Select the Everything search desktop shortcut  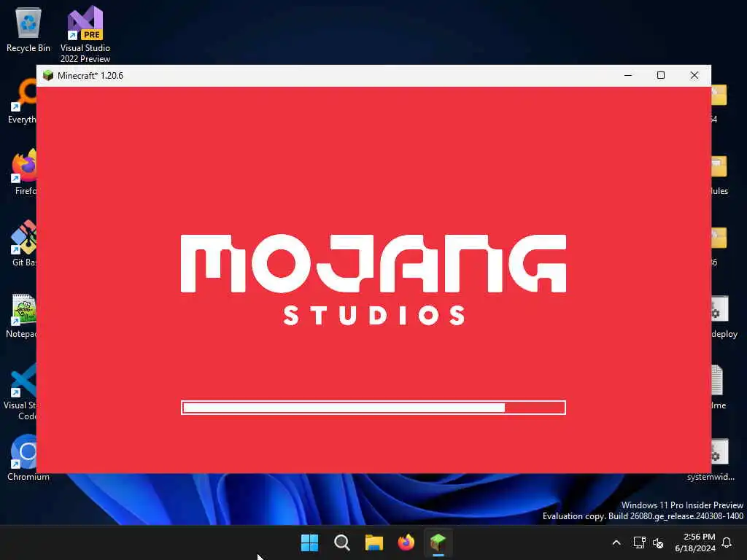[x=23, y=101]
